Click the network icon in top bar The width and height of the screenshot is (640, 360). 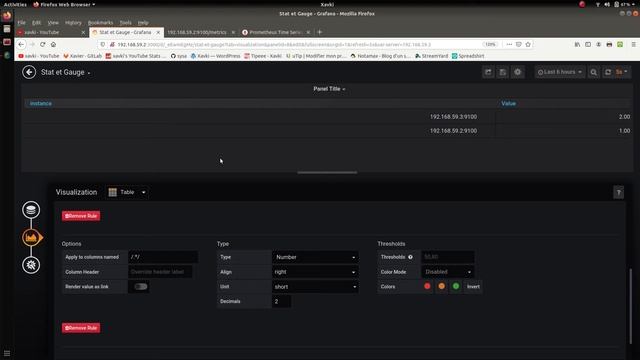598,4
